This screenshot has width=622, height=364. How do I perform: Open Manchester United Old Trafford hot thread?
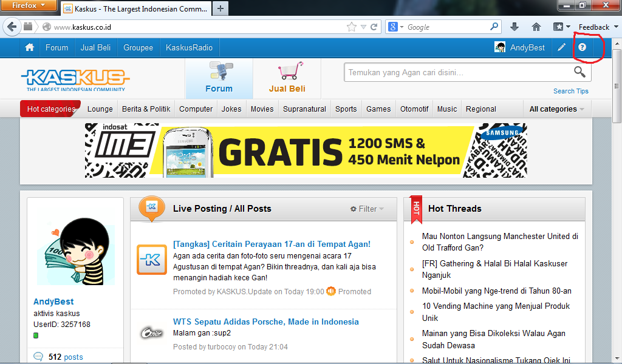500,241
